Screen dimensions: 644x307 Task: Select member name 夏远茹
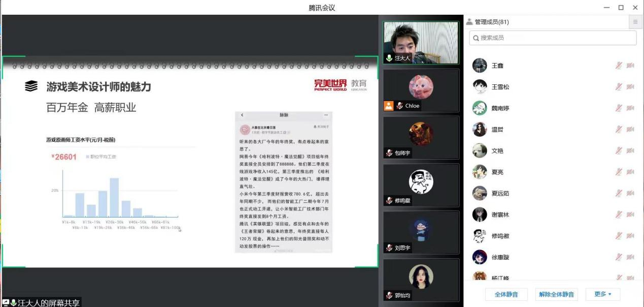[500, 193]
